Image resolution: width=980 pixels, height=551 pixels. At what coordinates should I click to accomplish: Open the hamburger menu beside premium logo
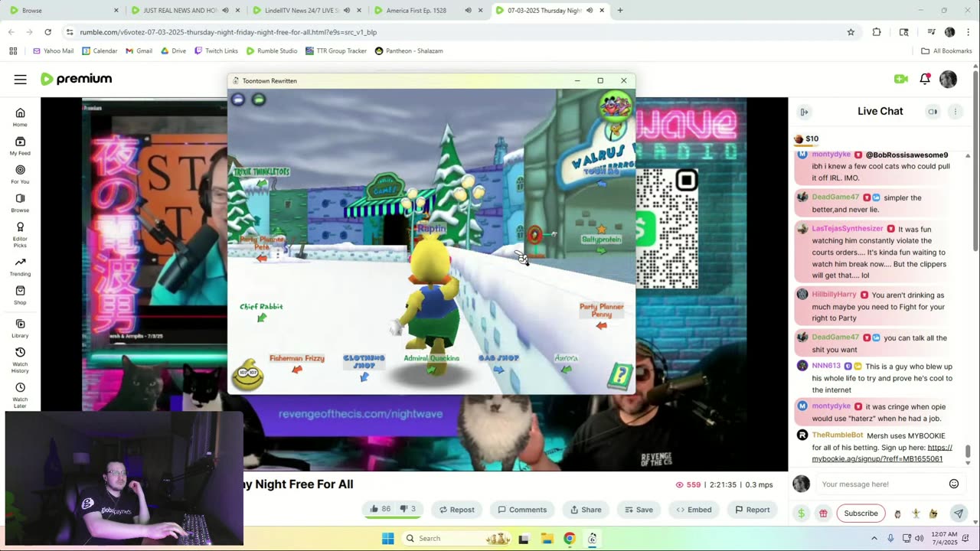21,79
